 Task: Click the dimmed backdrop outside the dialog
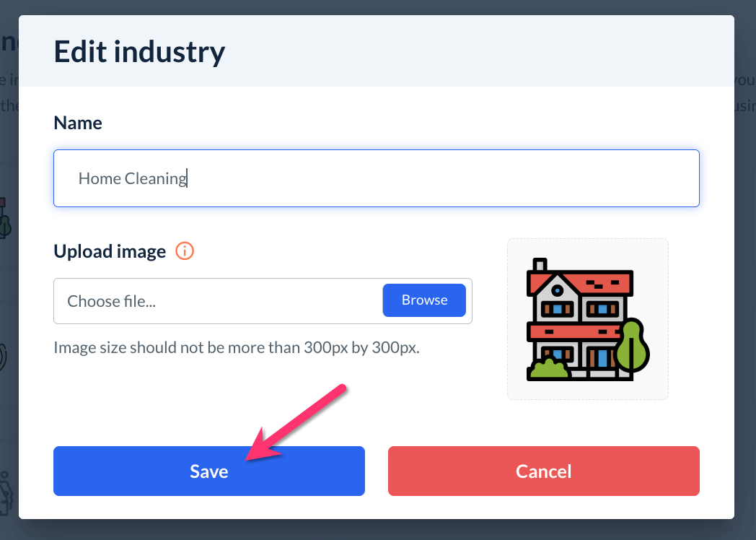click(745, 289)
